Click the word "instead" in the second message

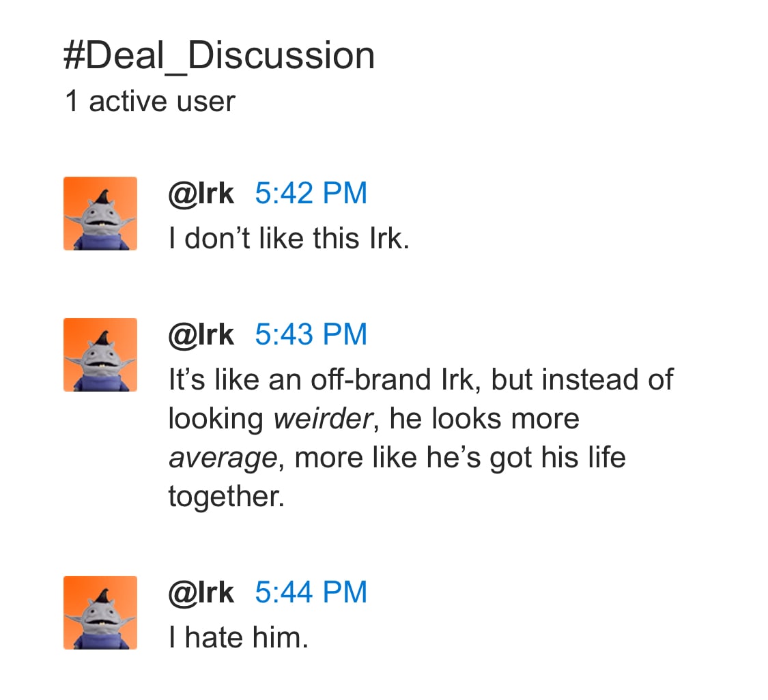(586, 380)
